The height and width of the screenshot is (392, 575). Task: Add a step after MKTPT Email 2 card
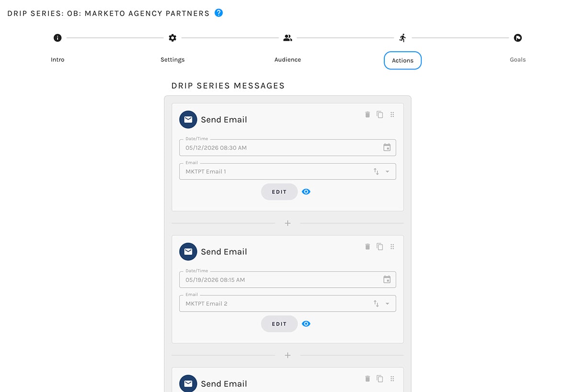pyautogui.click(x=287, y=355)
